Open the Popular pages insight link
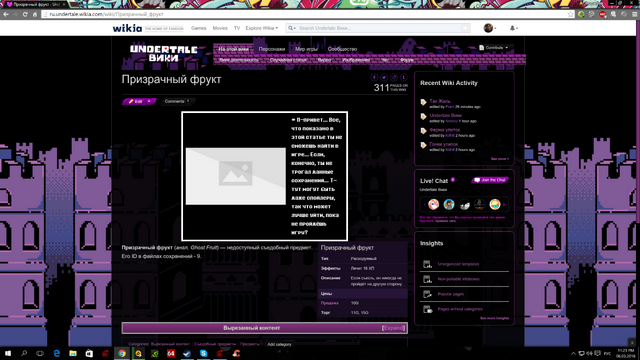Image resolution: width=640 pixels, height=360 pixels. (x=451, y=294)
